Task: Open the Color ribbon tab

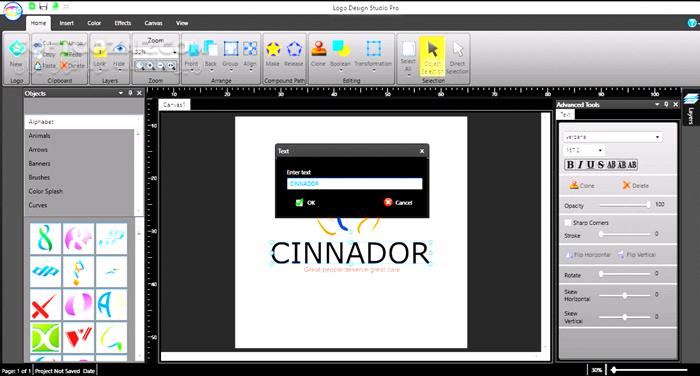Action: point(94,23)
